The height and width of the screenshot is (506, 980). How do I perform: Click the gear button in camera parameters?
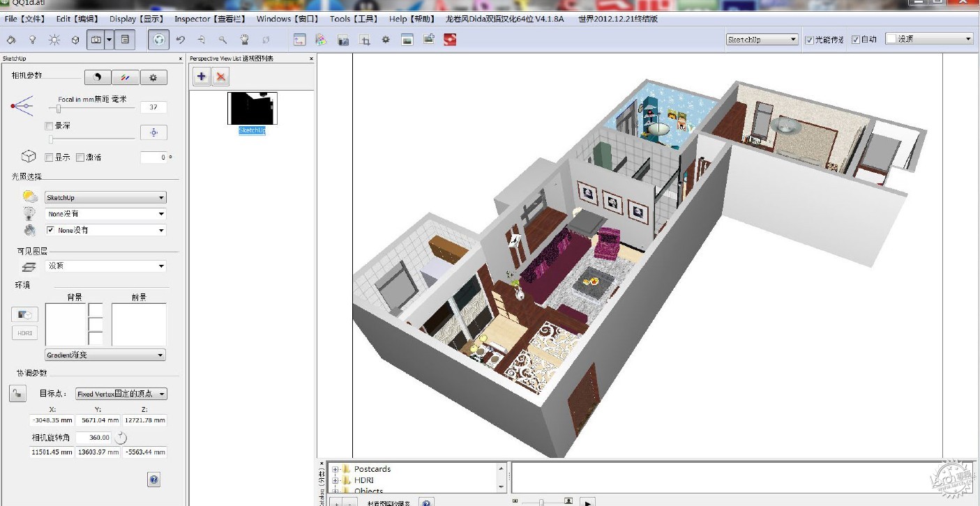(153, 77)
